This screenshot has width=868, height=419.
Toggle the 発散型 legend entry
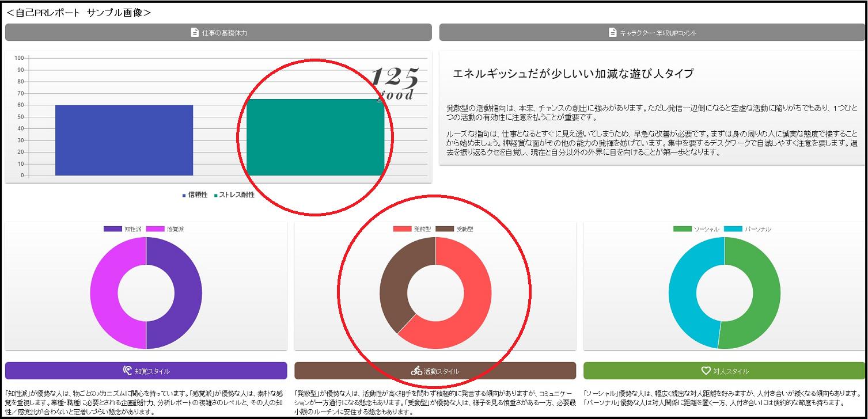[x=411, y=229]
